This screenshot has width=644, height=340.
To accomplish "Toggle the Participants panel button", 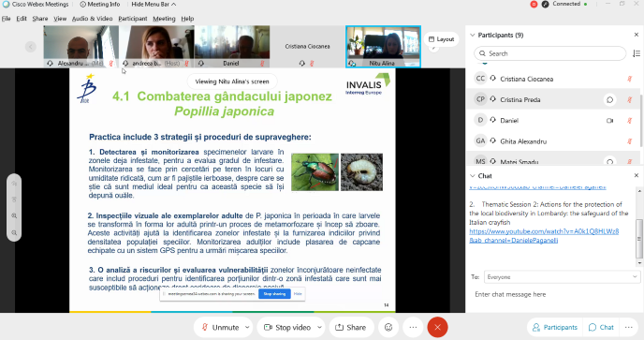I will [x=555, y=327].
